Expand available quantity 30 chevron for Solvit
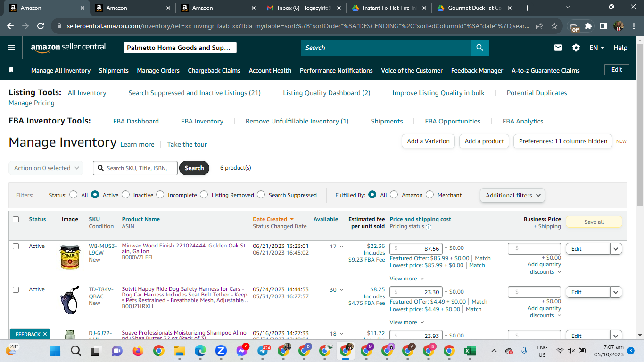The height and width of the screenshot is (362, 644). pos(342,290)
